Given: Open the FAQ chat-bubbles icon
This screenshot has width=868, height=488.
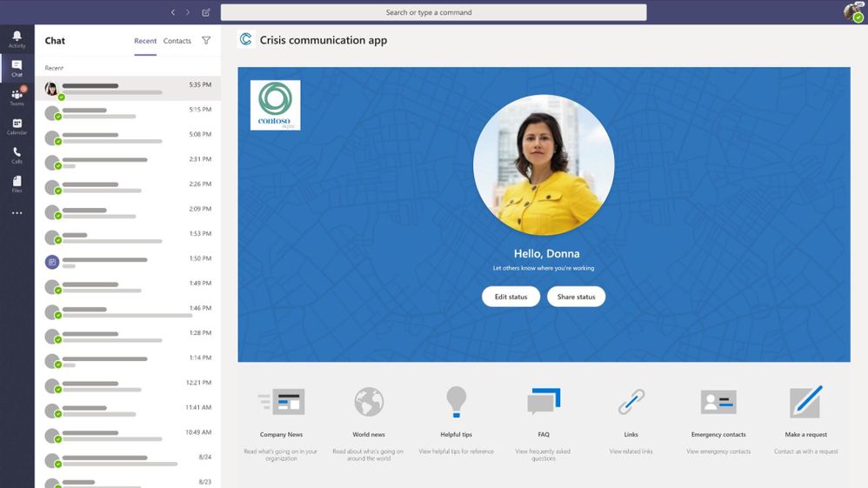Looking at the screenshot, I should pyautogui.click(x=544, y=401).
